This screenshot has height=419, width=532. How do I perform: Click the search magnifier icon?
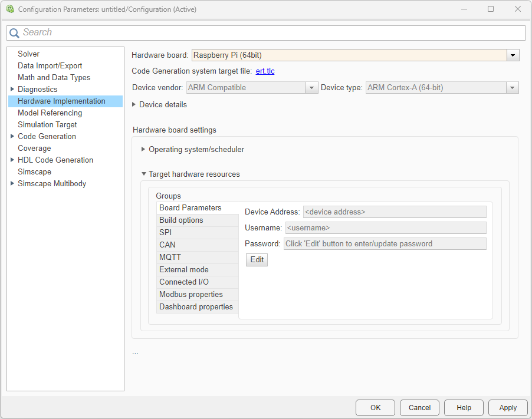(14, 32)
